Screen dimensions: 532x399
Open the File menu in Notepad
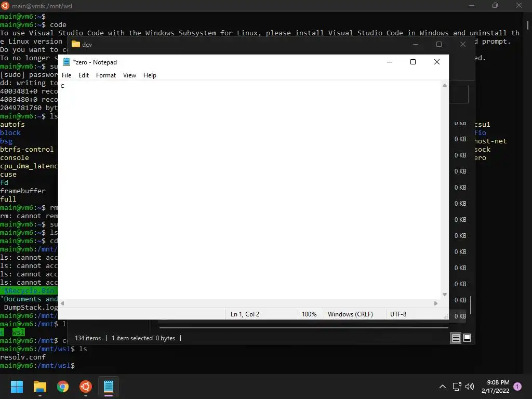[x=66, y=75]
